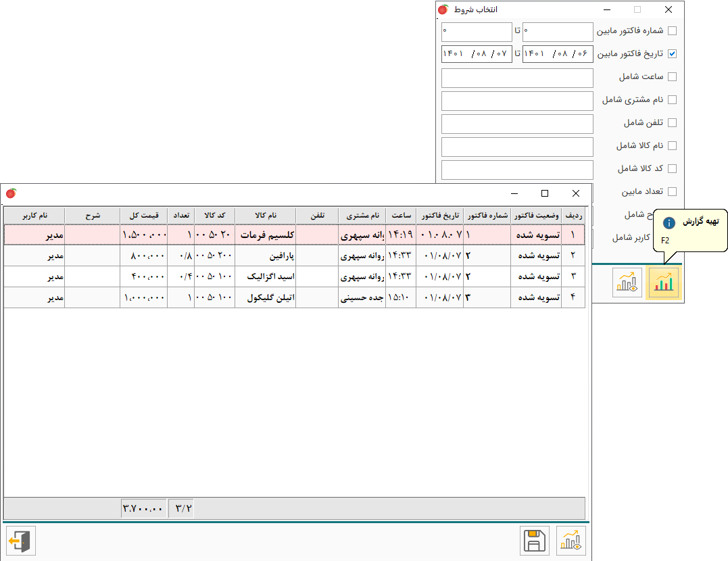The image size is (728, 561).
Task: Tick the نام مشتری شامل checkbox
Action: click(x=672, y=100)
